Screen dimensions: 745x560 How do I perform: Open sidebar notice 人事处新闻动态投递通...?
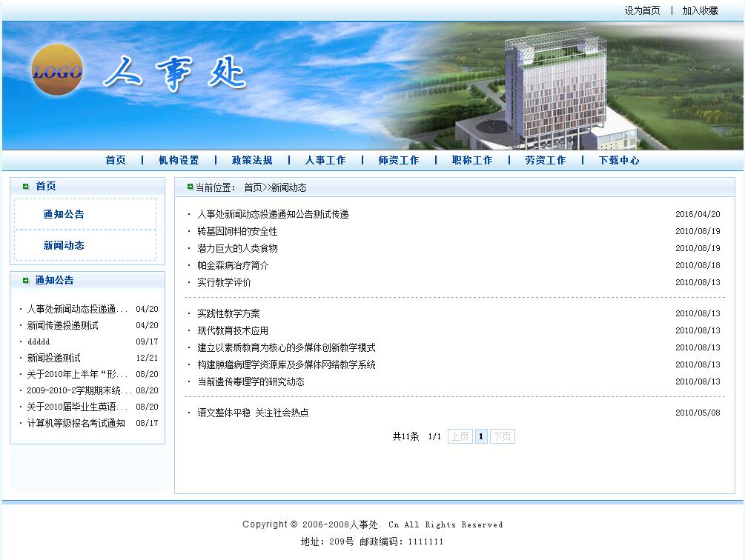click(77, 310)
